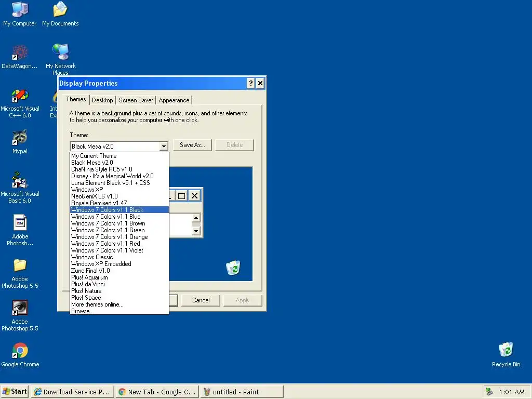Choose Black Mesa v2.0 list entry
This screenshot has width=532, height=399.
coord(119,163)
